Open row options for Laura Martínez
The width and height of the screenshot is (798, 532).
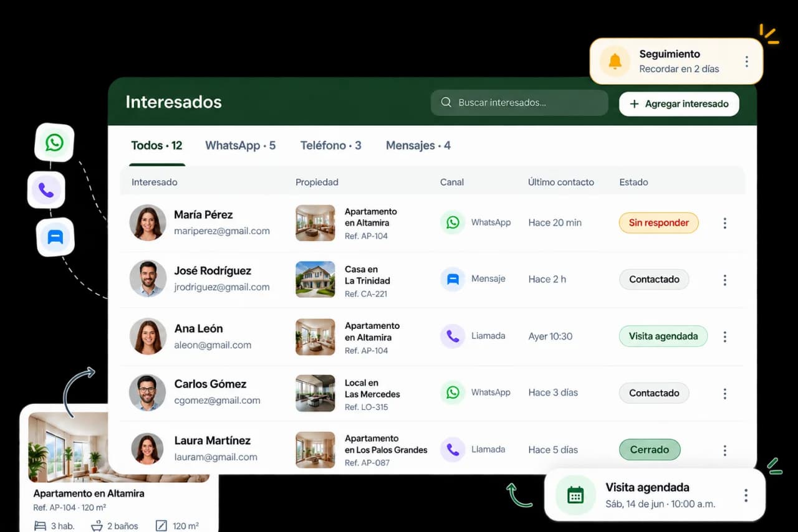(724, 450)
